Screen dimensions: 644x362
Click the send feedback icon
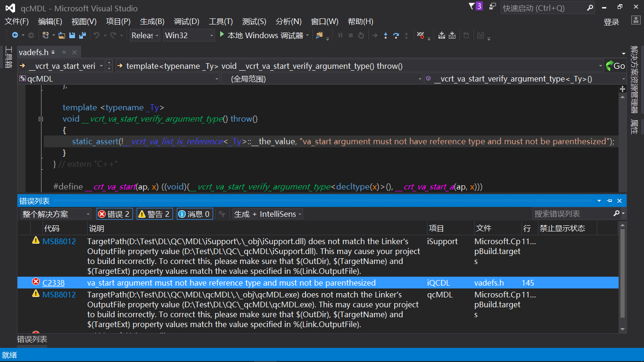pos(493,6)
